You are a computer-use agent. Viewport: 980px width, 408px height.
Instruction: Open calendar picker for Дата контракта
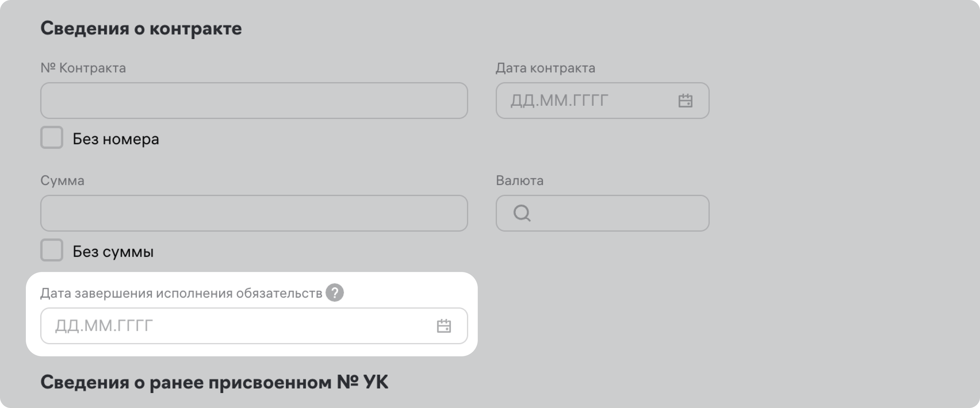tap(685, 101)
